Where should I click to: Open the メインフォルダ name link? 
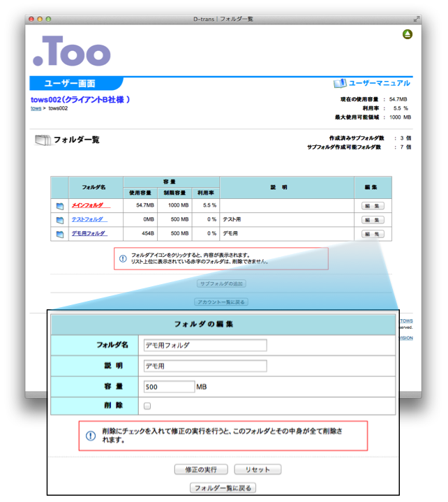coord(88,205)
